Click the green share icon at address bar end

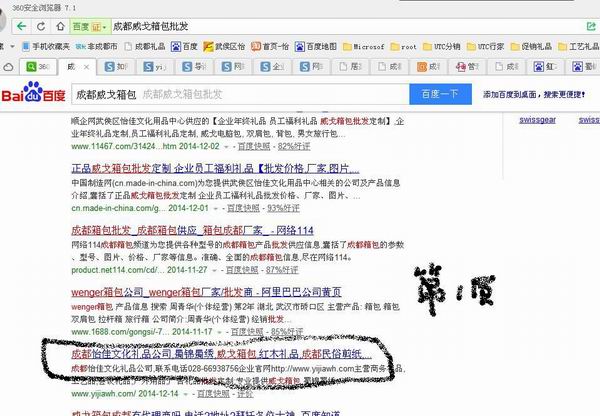591,26
